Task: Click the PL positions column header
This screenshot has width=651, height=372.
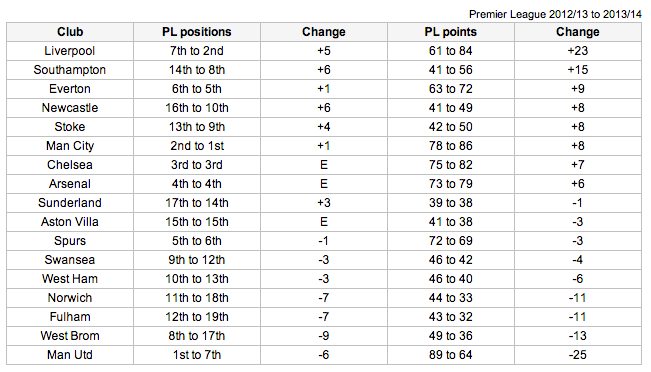Action: [197, 32]
